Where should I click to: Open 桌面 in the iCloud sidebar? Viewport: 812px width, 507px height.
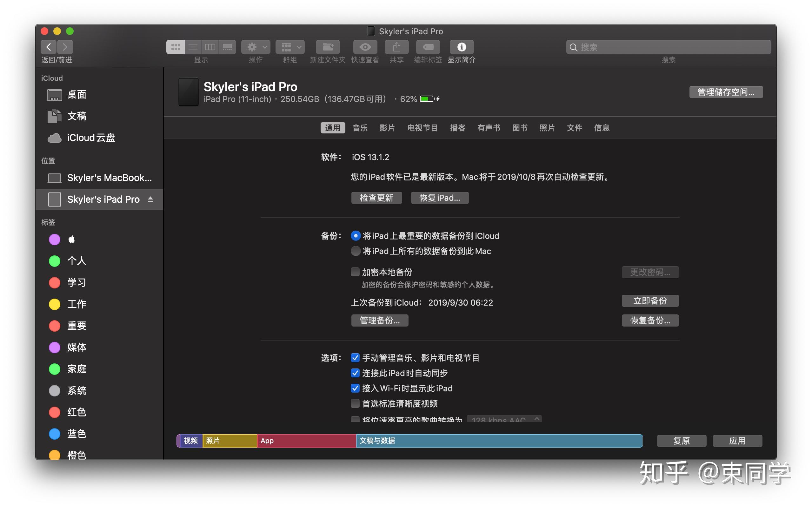pos(99,95)
